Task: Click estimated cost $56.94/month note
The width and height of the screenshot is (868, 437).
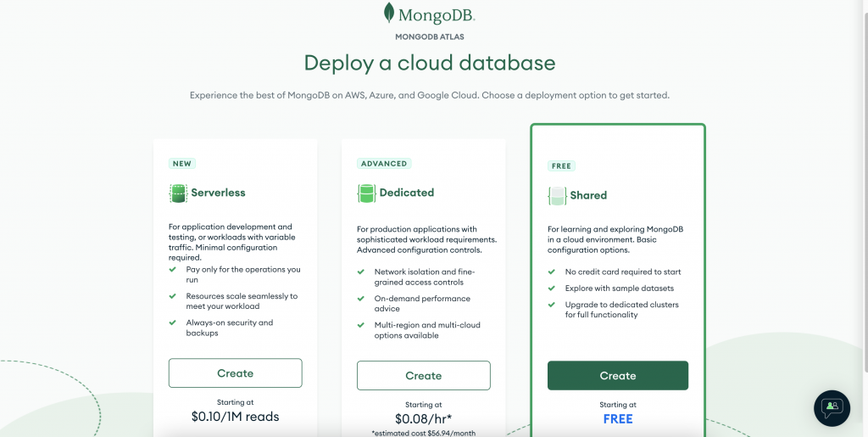Action: pyautogui.click(x=424, y=433)
